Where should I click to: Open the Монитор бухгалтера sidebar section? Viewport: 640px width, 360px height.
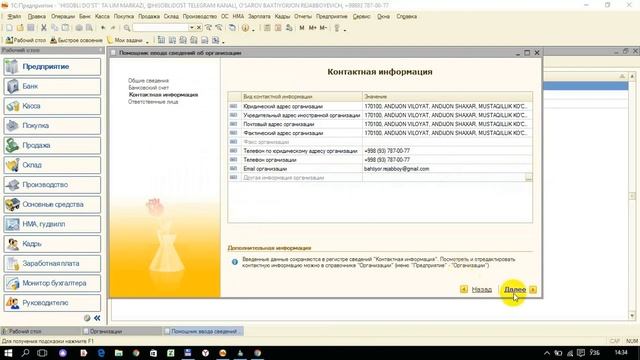[52, 283]
